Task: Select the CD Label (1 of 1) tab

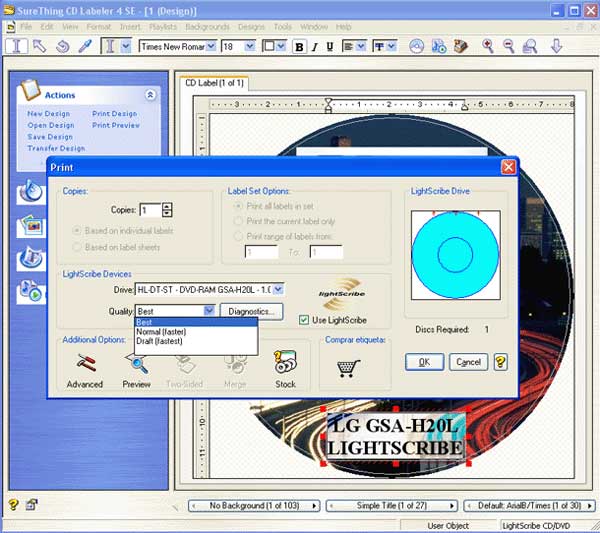Action: 214,83
